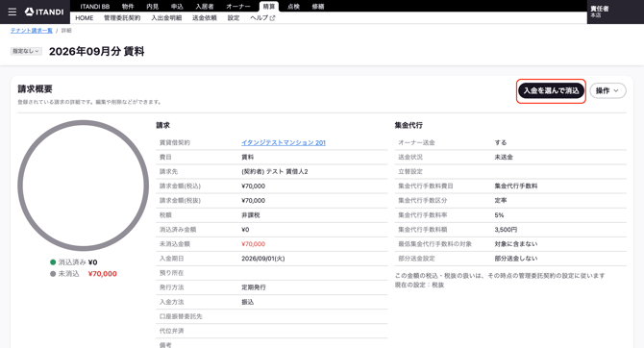Click the 送金状況 value 未送金
The image size is (644, 348).
504,157
